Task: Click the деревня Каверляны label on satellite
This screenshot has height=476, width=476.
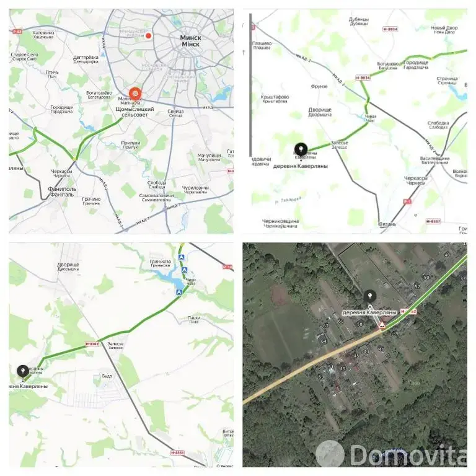Action: pyautogui.click(x=369, y=312)
